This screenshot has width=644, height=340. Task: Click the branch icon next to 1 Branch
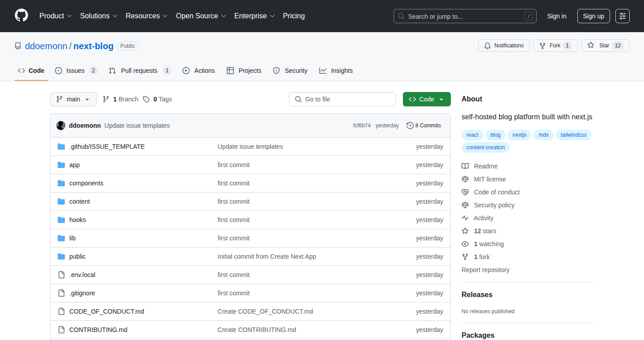pyautogui.click(x=106, y=99)
